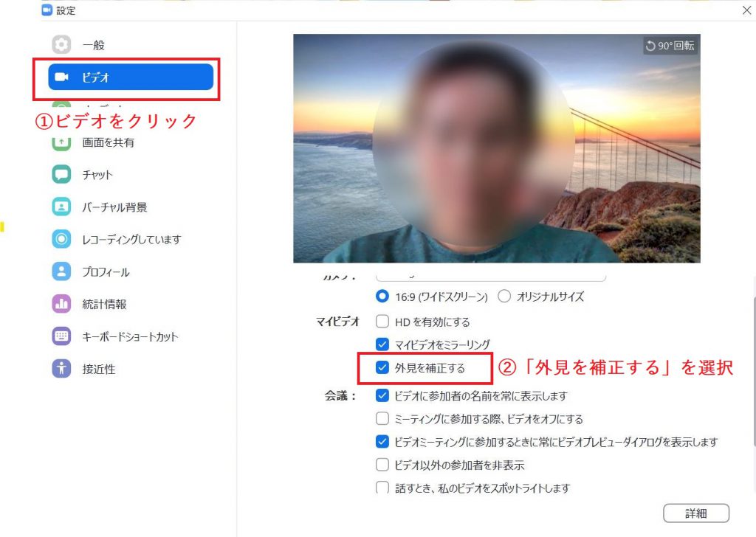Screen dimensions: 756x537
Task: Click the 90°回転 rotate button
Action: click(x=670, y=46)
